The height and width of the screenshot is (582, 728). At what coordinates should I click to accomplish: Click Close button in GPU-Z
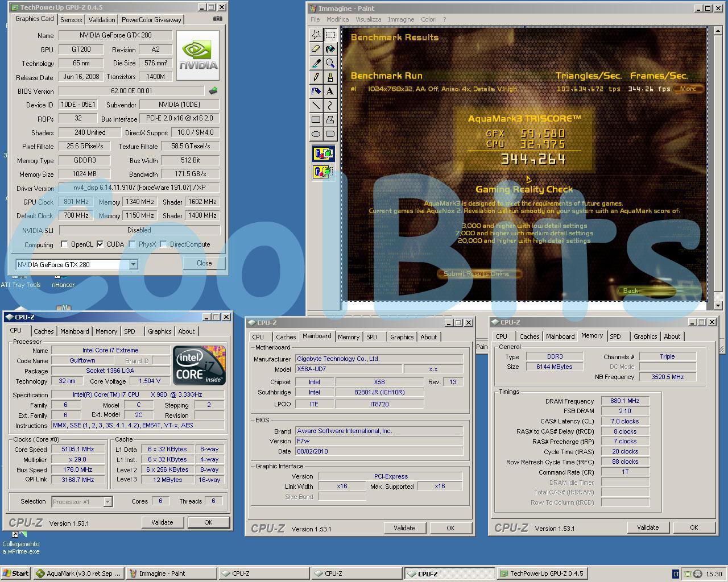coord(204,263)
